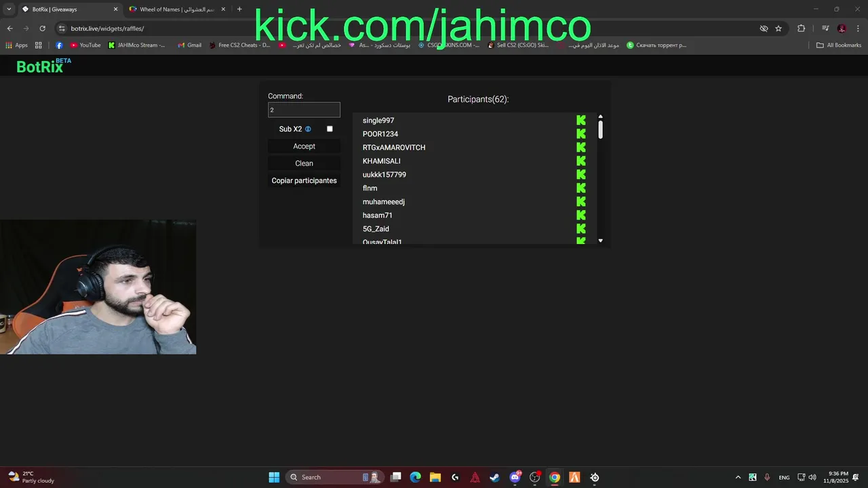The width and height of the screenshot is (868, 488).
Task: Open the Chrome three-dot menu
Action: [859, 28]
